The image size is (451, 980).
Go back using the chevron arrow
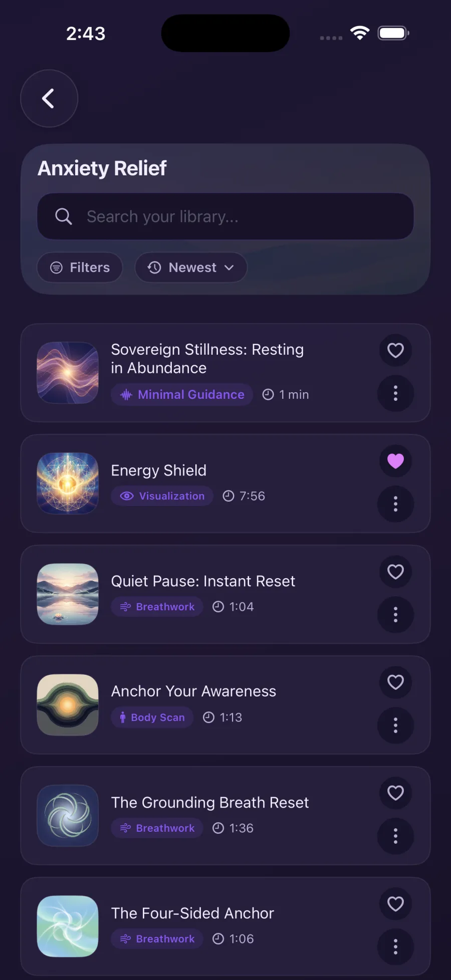click(x=49, y=99)
